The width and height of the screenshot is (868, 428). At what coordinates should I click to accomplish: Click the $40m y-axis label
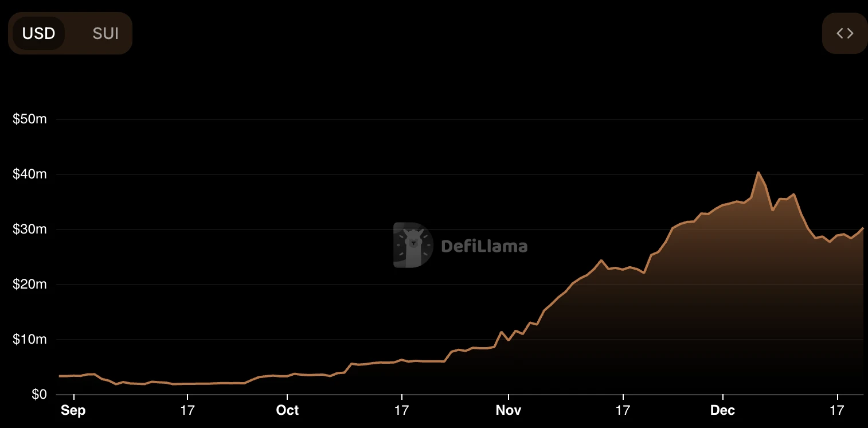tap(29, 174)
